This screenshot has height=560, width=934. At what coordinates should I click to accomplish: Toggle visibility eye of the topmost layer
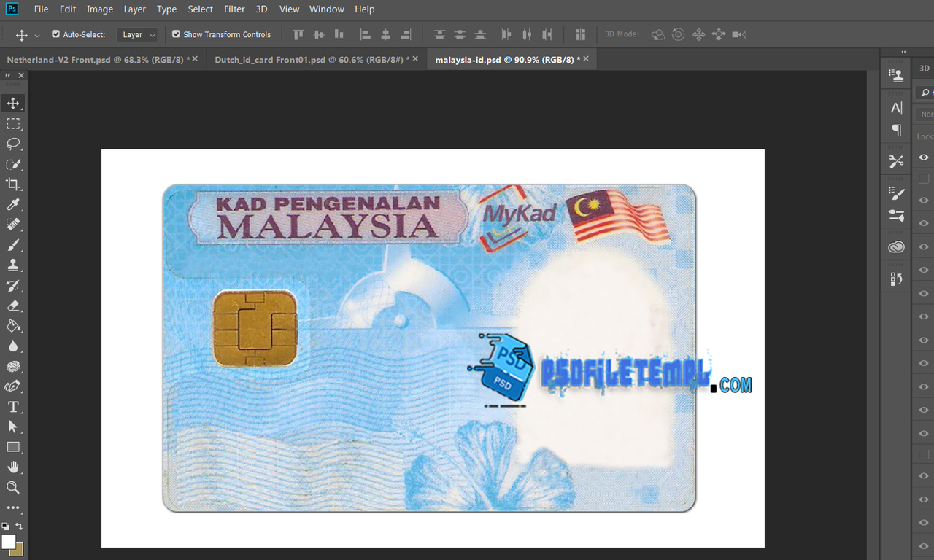pos(924,157)
